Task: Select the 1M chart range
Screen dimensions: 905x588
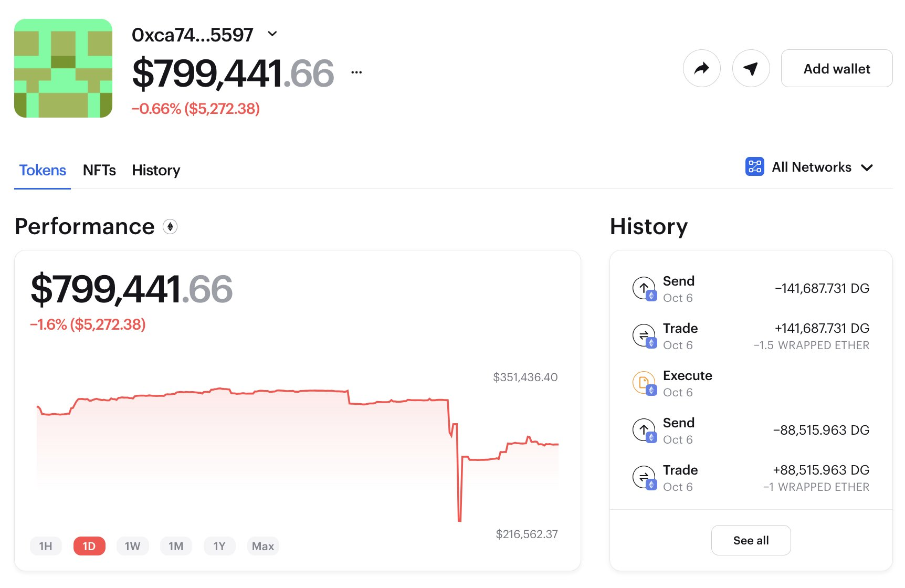Action: click(x=176, y=546)
